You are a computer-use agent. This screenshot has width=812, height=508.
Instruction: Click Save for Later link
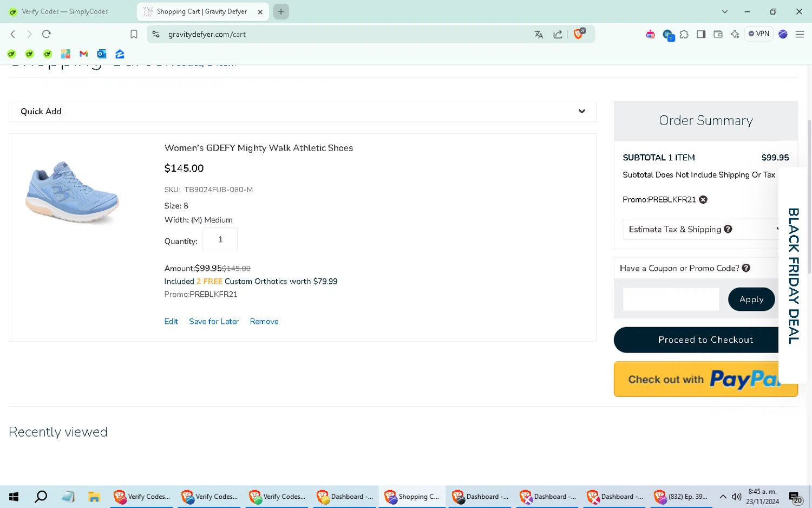click(214, 321)
